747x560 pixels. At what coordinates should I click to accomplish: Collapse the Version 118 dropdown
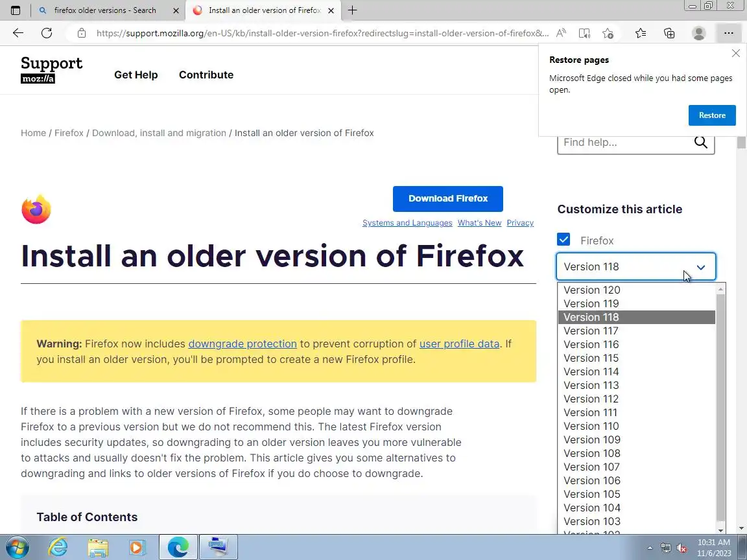pyautogui.click(x=635, y=266)
